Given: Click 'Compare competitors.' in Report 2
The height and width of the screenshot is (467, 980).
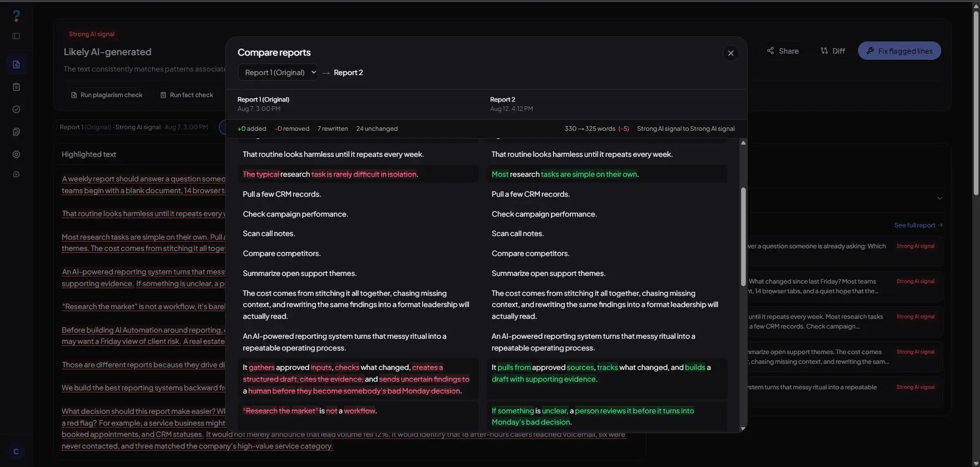Looking at the screenshot, I should [x=530, y=253].
